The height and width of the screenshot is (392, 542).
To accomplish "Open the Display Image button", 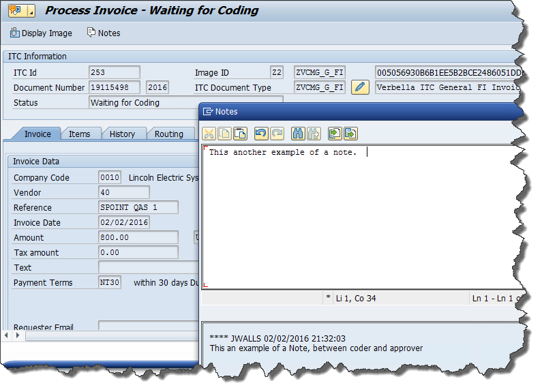I will [x=41, y=33].
